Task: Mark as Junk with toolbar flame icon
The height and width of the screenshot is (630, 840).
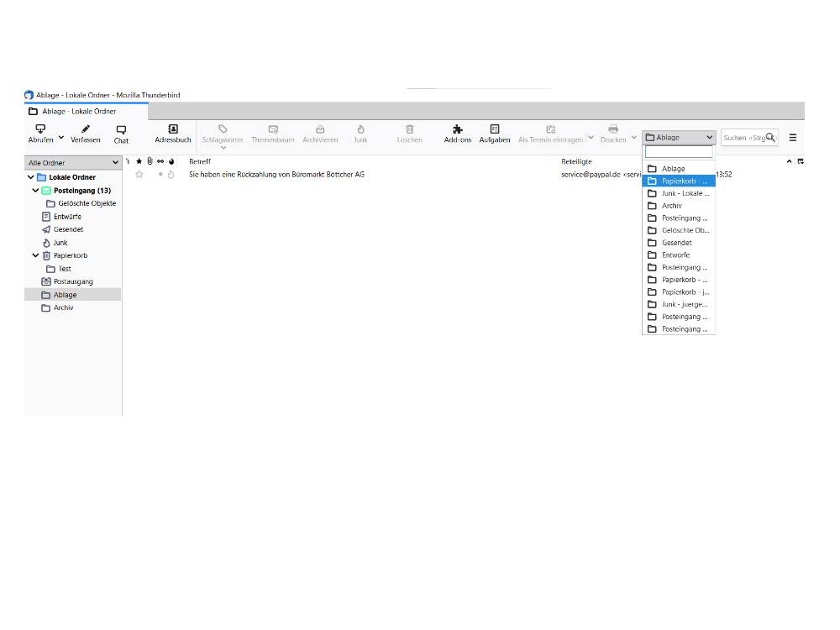Action: pos(360,129)
